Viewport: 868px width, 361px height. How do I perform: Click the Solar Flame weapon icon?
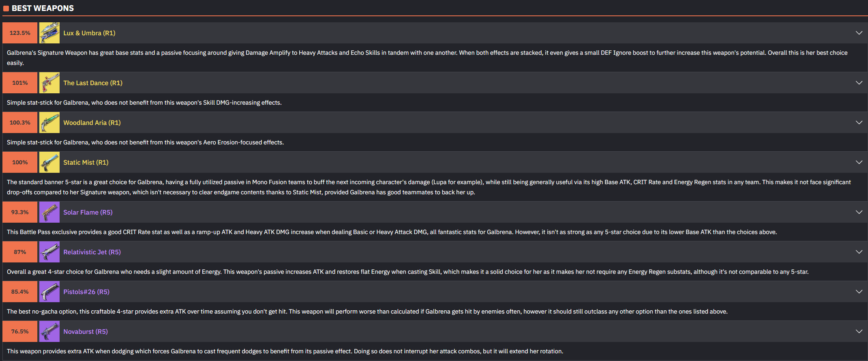click(49, 212)
